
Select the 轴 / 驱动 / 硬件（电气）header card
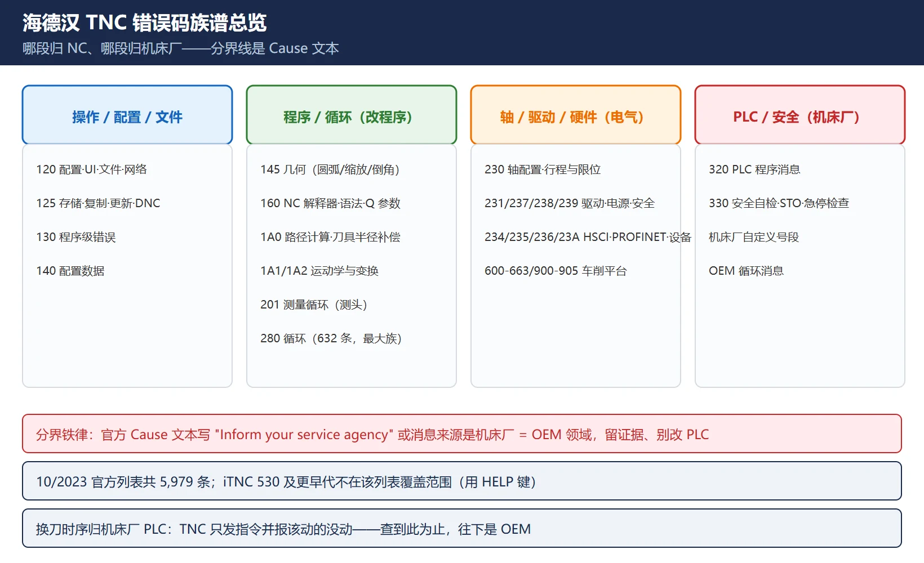(x=576, y=115)
